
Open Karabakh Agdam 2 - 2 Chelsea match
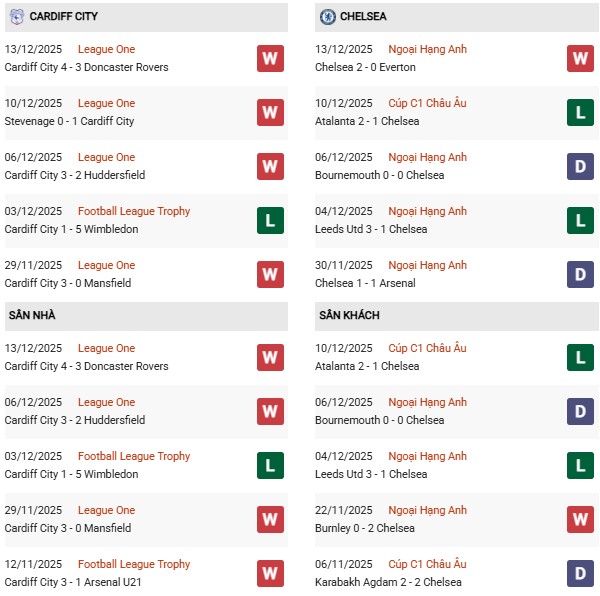pos(388,582)
